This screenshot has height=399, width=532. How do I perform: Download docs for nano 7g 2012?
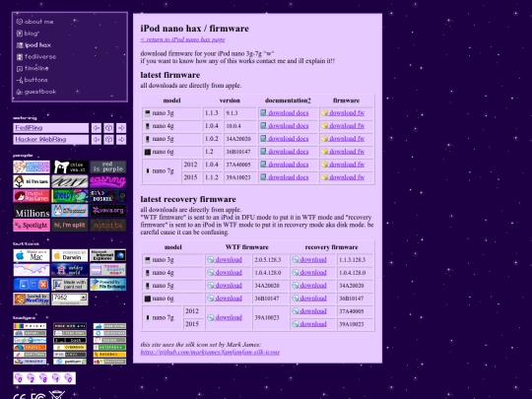pyautogui.click(x=285, y=165)
